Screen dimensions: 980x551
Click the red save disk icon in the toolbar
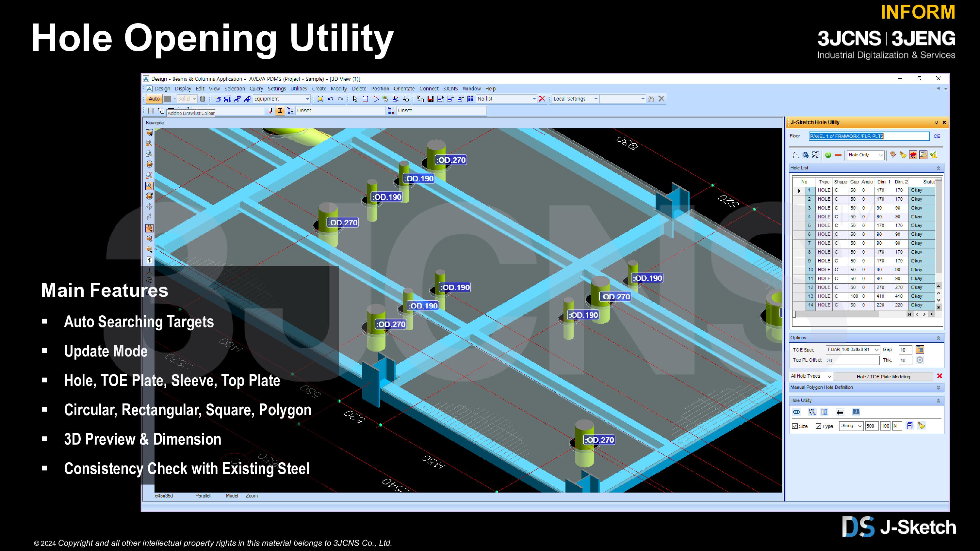tap(430, 99)
